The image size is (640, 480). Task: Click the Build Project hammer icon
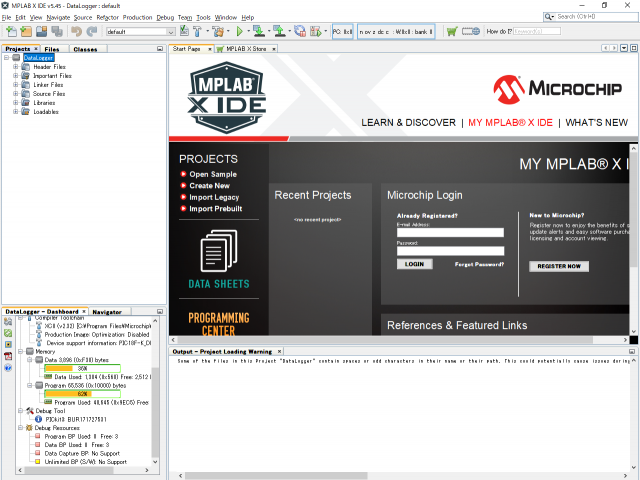pos(197,31)
